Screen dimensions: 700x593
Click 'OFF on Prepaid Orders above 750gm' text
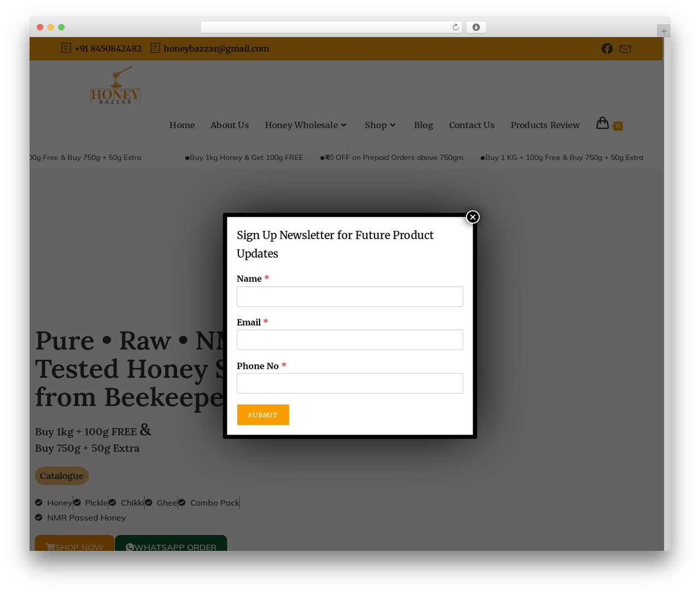(x=399, y=158)
